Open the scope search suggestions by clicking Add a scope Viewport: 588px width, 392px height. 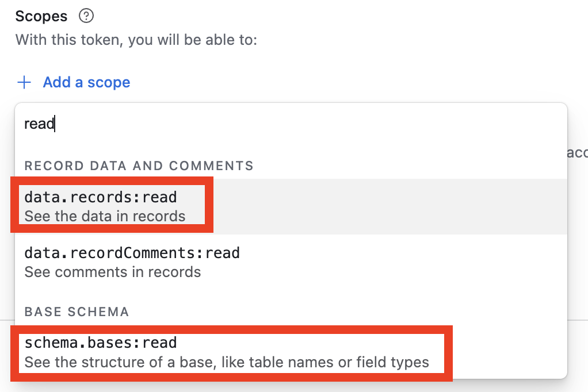click(x=86, y=82)
